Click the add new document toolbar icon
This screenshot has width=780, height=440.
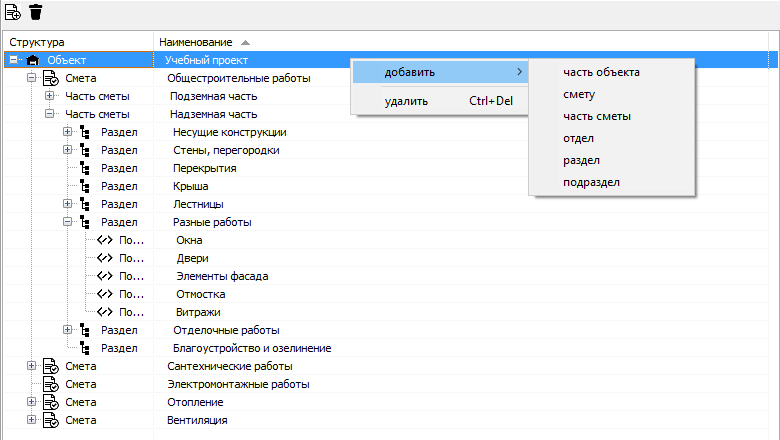coord(12,11)
